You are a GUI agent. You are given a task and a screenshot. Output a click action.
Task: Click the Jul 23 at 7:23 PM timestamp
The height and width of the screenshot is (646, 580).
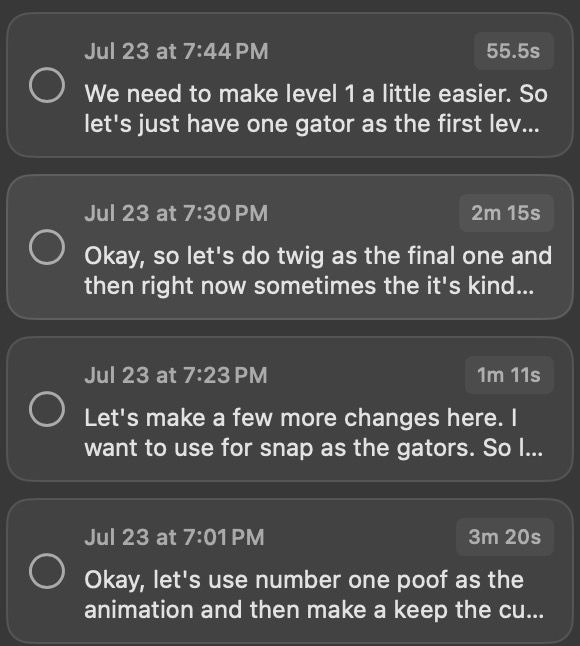(176, 375)
